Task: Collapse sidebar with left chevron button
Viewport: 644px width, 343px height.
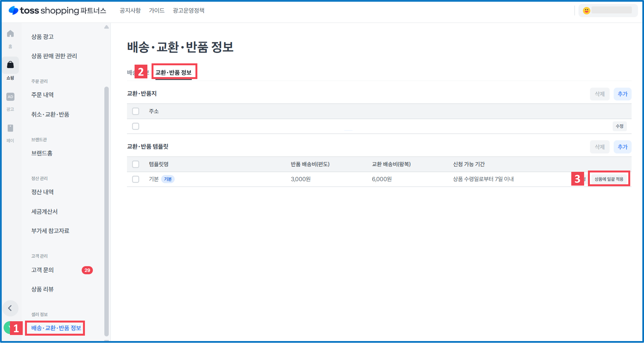Action: (x=10, y=308)
